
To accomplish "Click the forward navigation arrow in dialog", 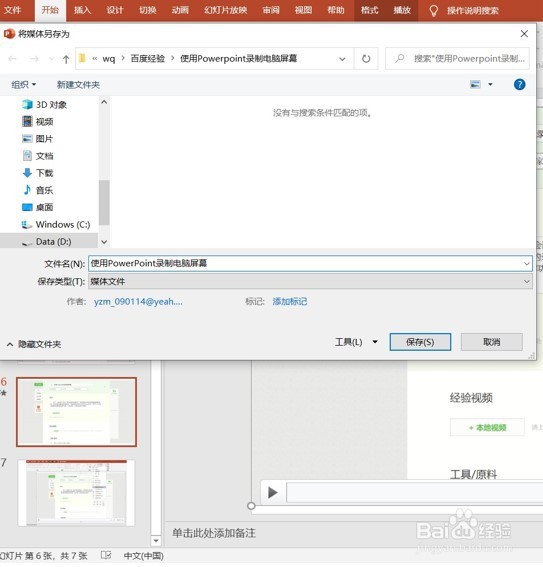I will coord(34,59).
